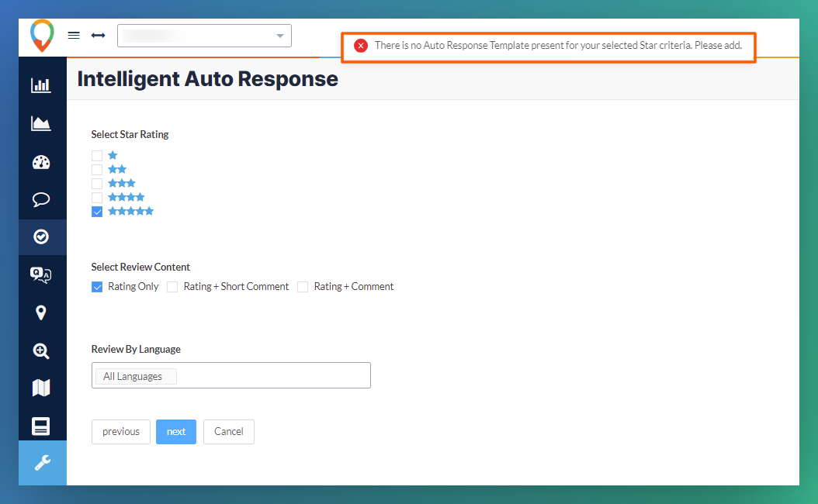This screenshot has height=504, width=818.
Task: Uncheck the Rating Only checkbox
Action: (x=97, y=287)
